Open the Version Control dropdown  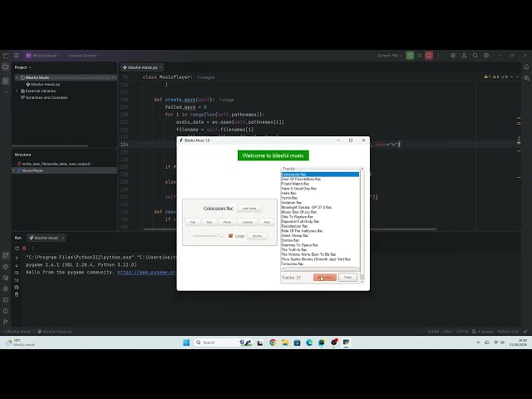pyautogui.click(x=84, y=56)
